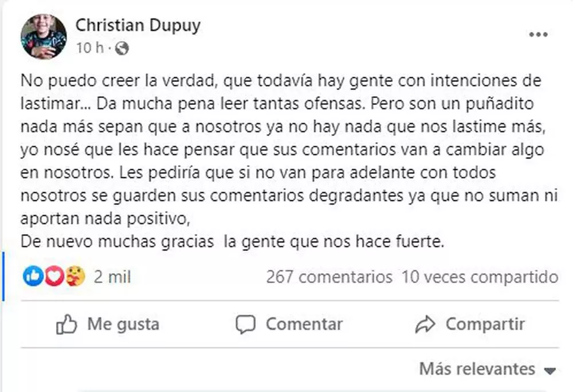
Task: Click the care hug emoji reaction icon
Action: pyautogui.click(x=75, y=277)
